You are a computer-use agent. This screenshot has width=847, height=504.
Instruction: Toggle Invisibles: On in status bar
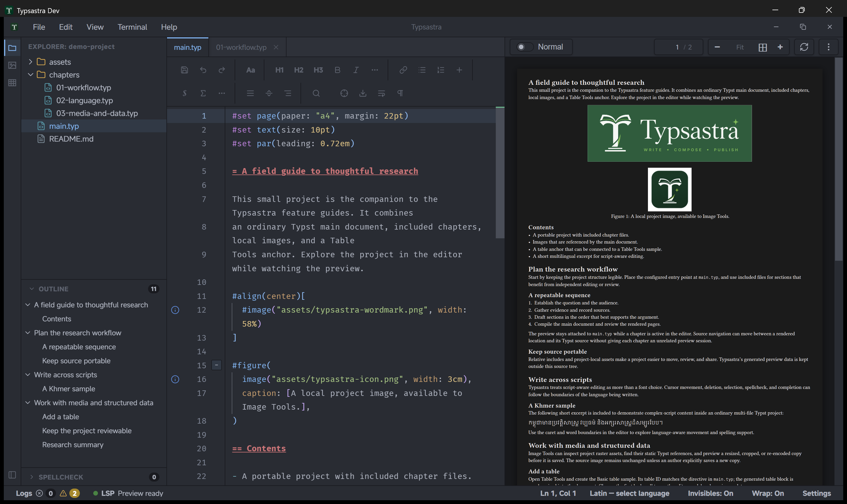(x=710, y=493)
